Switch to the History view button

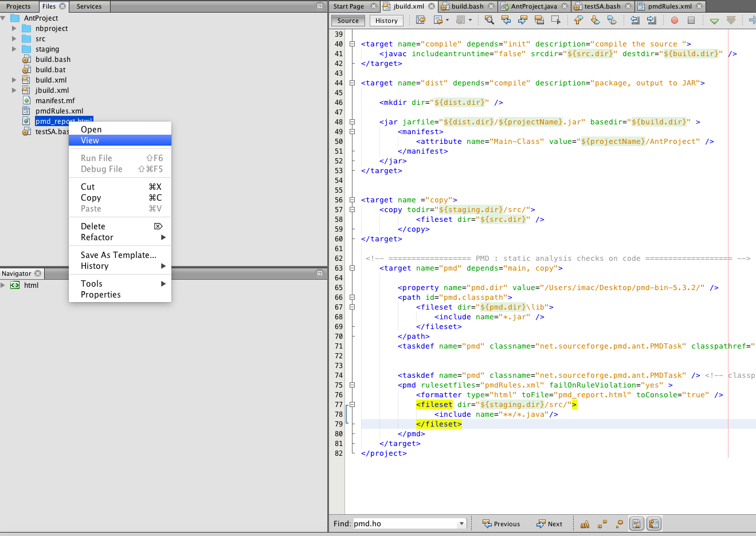coord(386,21)
